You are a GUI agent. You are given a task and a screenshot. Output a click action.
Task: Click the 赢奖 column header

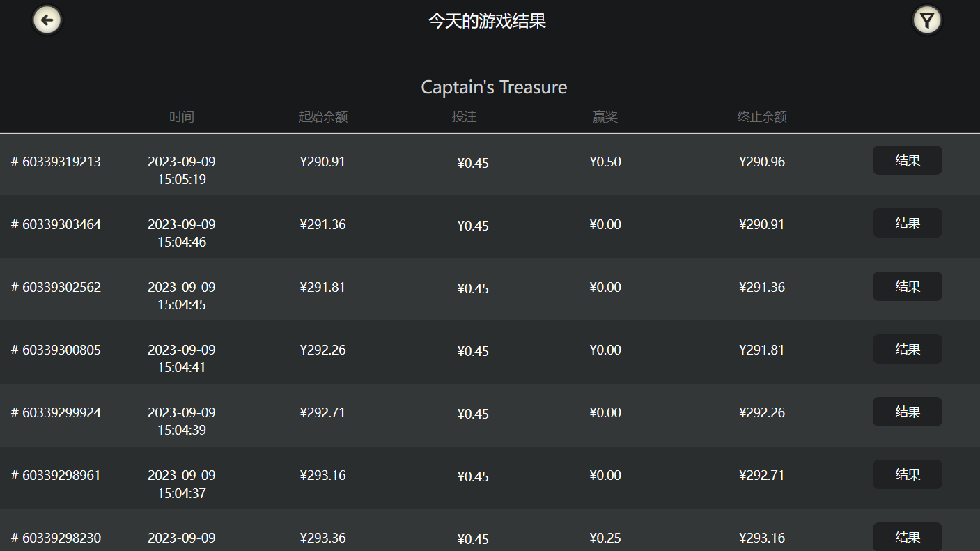[x=605, y=117]
